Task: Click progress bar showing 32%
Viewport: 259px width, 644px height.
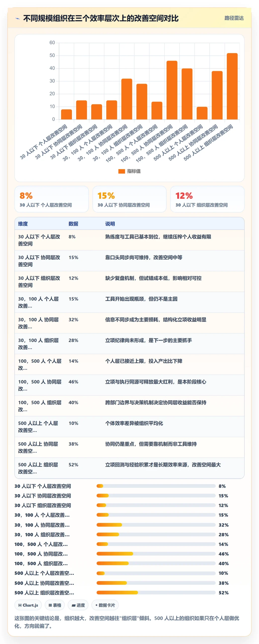Action: (x=156, y=525)
